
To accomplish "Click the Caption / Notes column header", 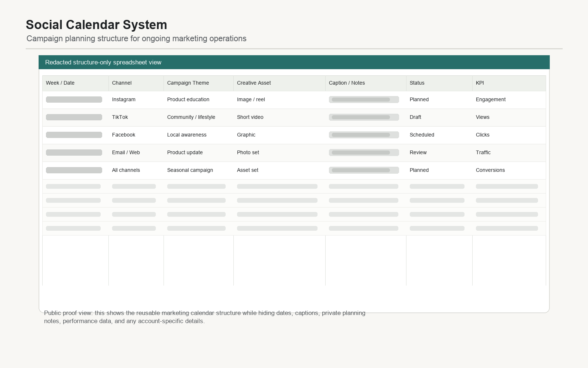I will tap(366, 83).
